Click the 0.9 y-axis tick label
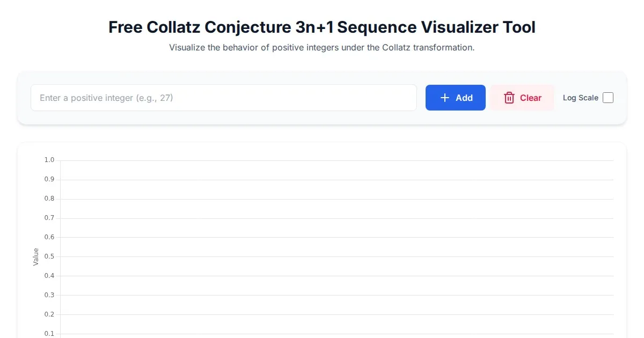The width and height of the screenshot is (644, 338). [x=49, y=179]
